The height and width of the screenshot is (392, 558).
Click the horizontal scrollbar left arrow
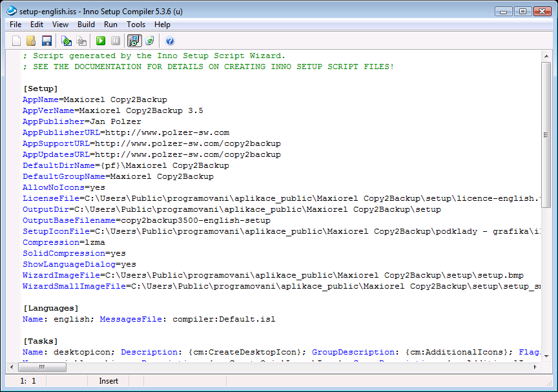pos(12,367)
